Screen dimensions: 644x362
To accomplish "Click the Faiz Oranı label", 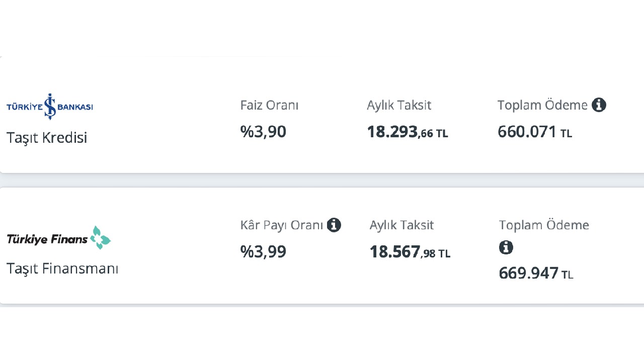I will [269, 106].
